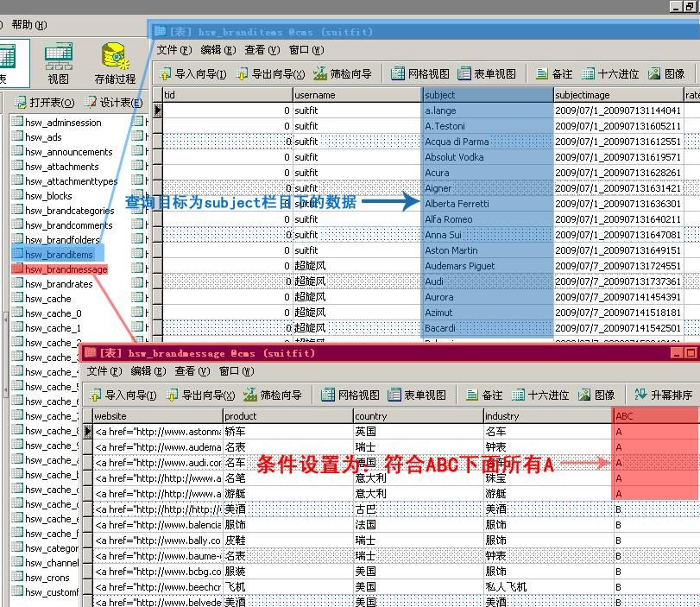The width and height of the screenshot is (700, 607).
Task: Select hsw_branditems table in list
Action: (x=53, y=255)
